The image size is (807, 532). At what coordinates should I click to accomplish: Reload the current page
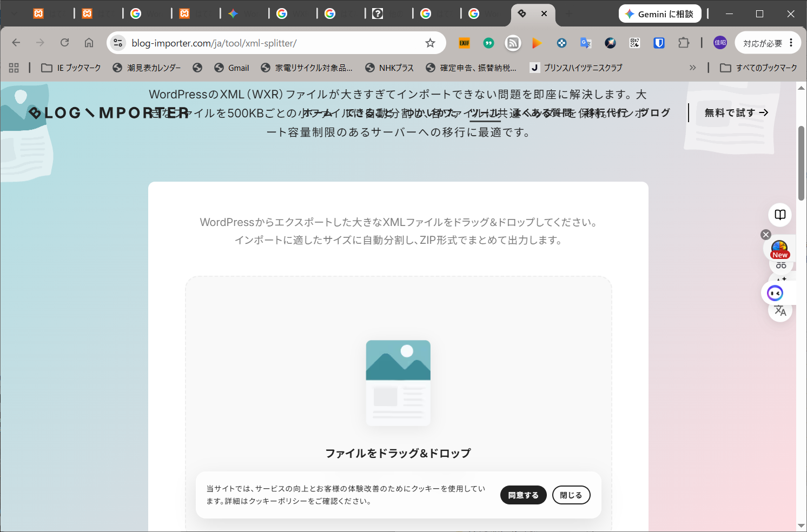tap(64, 43)
